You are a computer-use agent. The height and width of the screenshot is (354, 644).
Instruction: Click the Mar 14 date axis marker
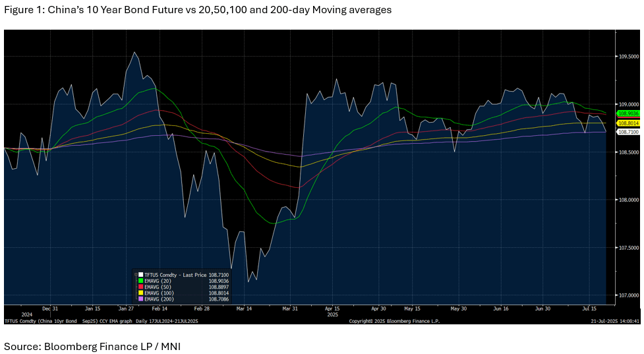click(244, 309)
